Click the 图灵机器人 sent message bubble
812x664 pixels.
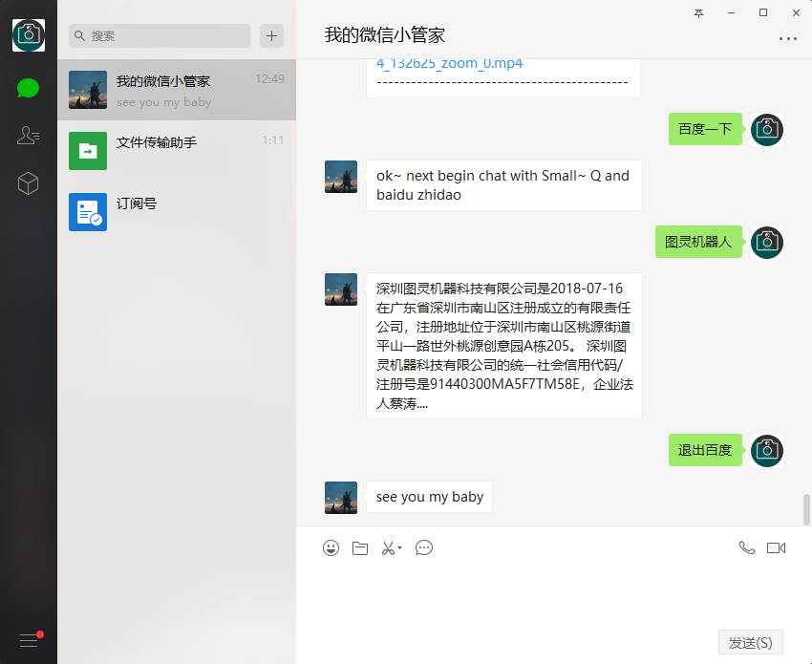pos(698,242)
